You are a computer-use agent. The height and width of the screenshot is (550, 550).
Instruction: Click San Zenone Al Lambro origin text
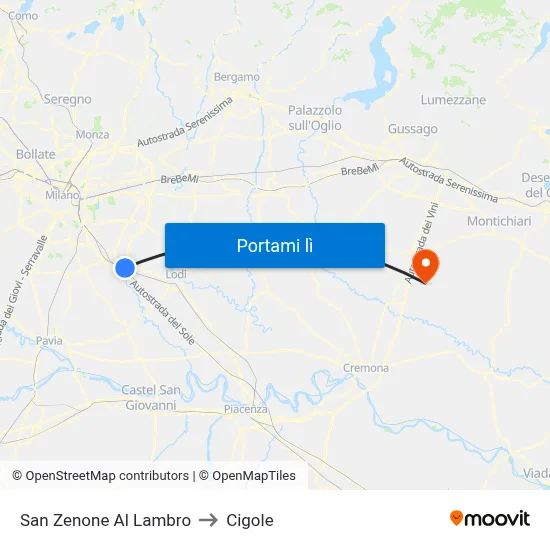pos(105,520)
